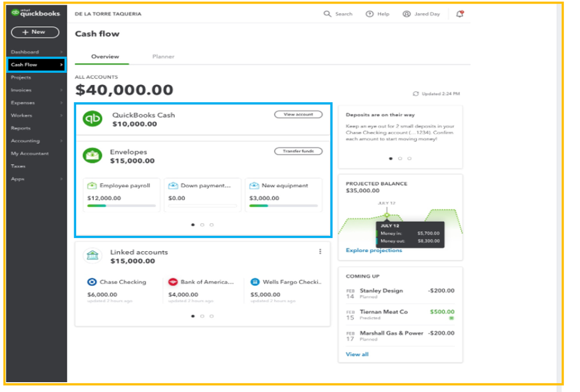Viewport: 580px width, 392px height.
Task: Open Linked accounts three-dot menu
Action: 320,251
